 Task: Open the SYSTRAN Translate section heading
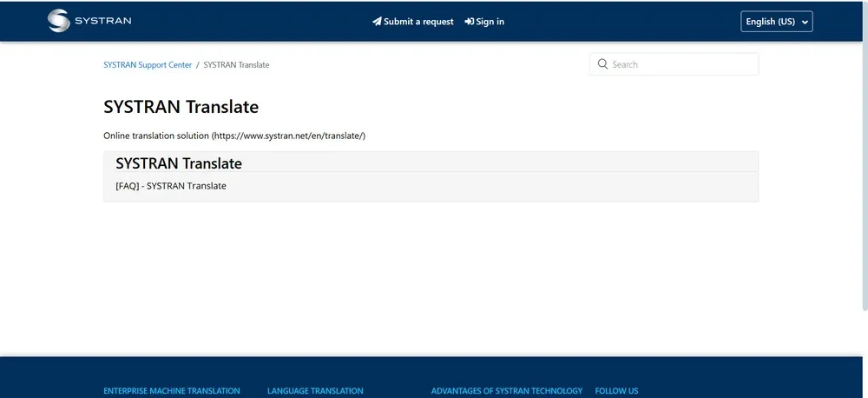179,163
